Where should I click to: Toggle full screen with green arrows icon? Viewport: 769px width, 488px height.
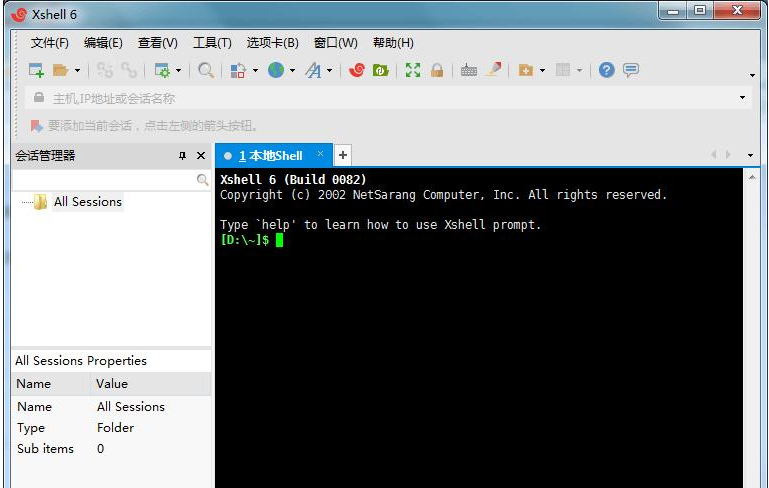tap(412, 70)
